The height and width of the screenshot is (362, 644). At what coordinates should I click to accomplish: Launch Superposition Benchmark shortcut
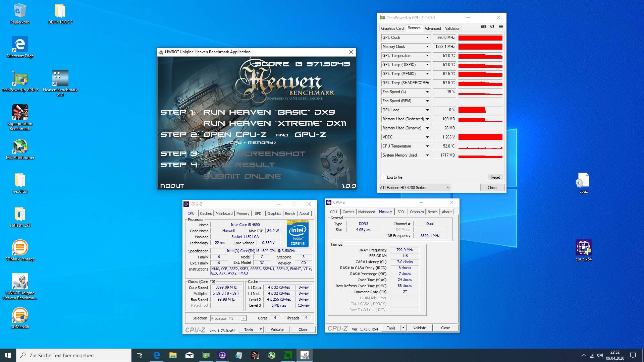[20, 117]
